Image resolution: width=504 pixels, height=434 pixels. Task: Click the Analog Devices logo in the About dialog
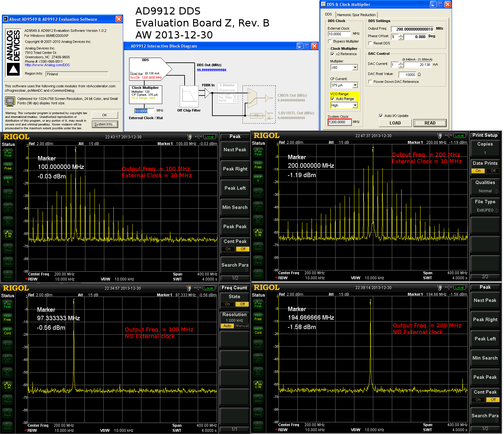[x=14, y=52]
